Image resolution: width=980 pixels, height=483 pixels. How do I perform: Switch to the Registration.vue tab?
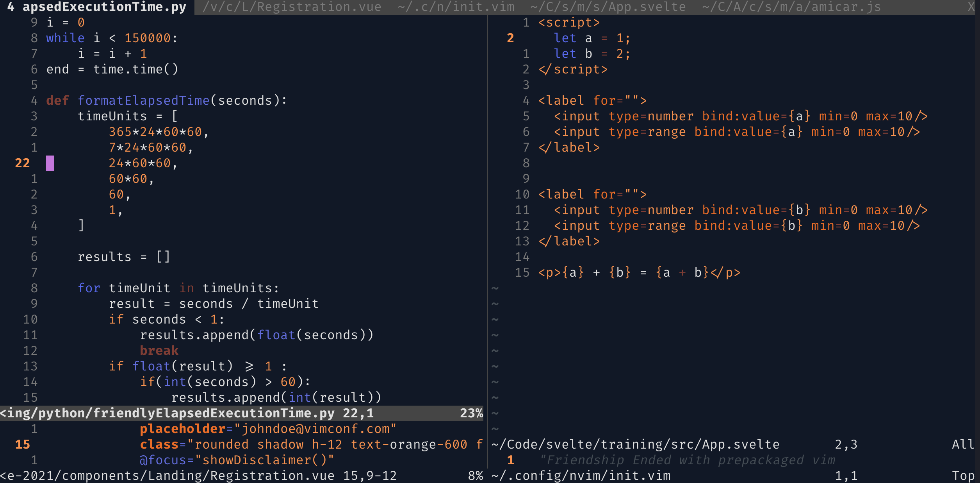click(292, 7)
